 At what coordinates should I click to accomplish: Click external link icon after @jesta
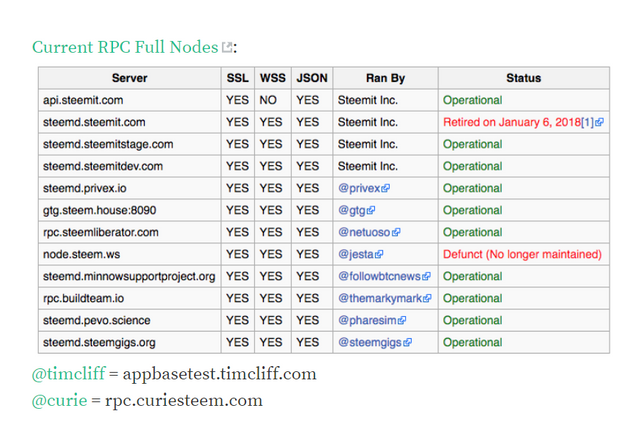(x=379, y=254)
